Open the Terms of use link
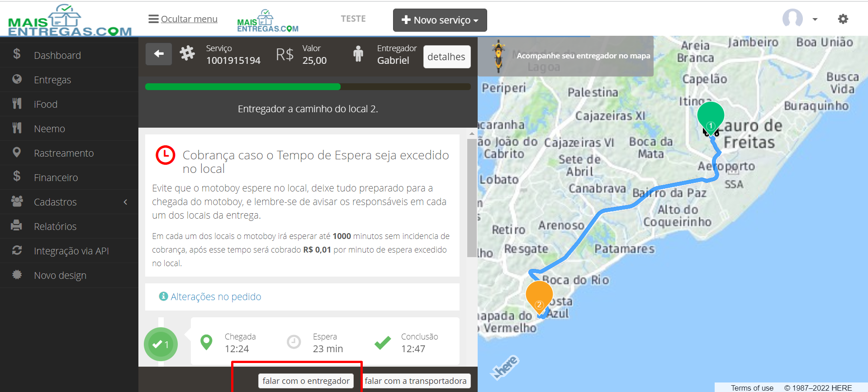The image size is (868, 392). tap(752, 388)
